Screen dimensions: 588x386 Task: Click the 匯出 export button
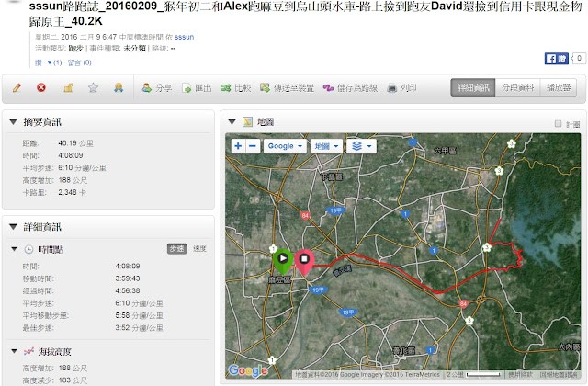[x=198, y=88]
